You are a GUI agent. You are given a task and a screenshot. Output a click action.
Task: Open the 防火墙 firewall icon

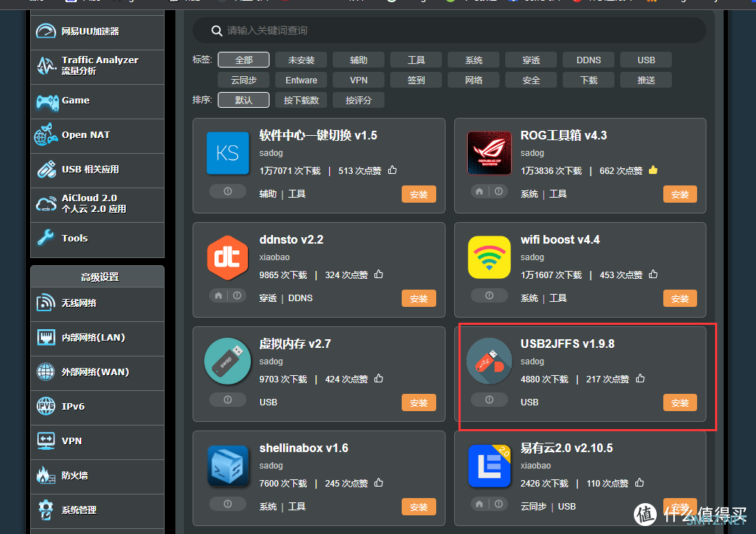(46, 476)
